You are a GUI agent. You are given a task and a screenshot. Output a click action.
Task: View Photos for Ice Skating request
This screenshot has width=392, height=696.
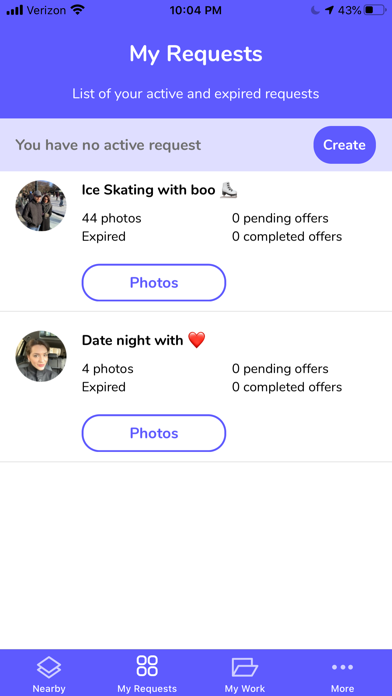154,283
